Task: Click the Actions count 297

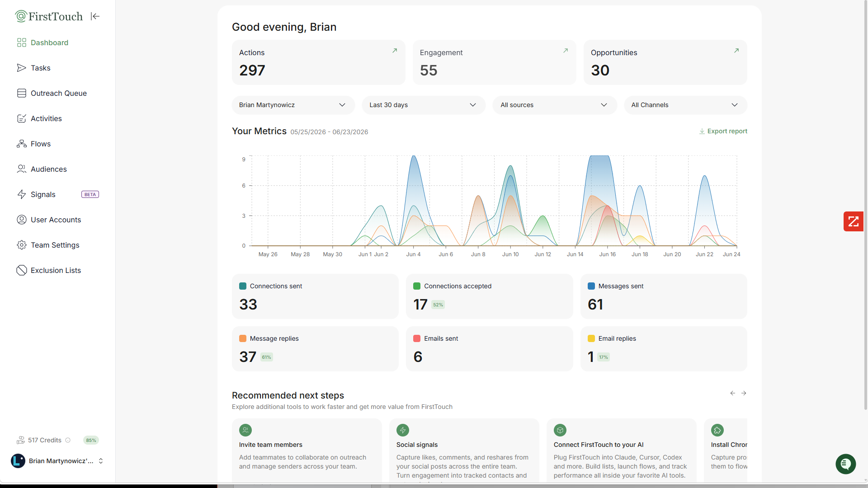Action: coord(252,70)
